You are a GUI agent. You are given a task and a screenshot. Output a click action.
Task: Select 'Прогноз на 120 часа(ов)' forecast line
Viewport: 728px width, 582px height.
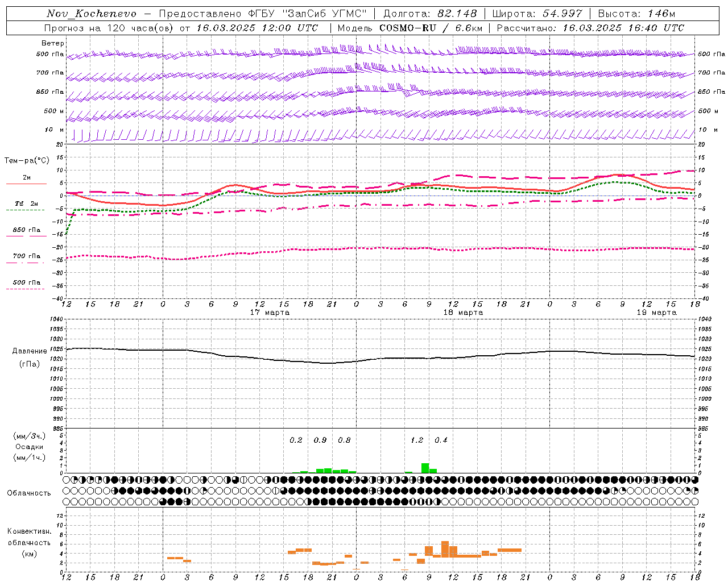point(109,28)
